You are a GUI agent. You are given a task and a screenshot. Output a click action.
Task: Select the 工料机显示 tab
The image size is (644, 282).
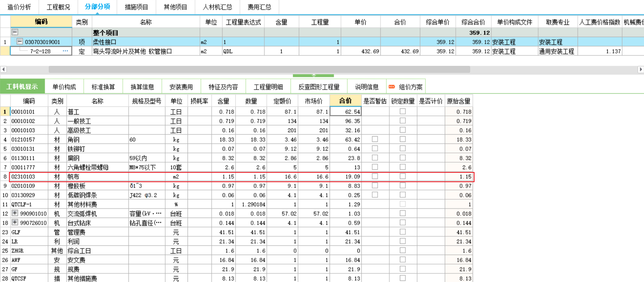pos(22,87)
